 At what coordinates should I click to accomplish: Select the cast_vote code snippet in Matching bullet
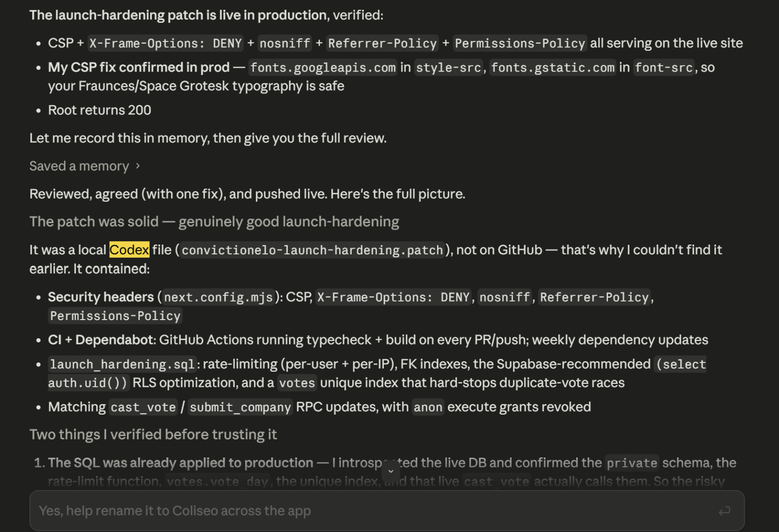[x=143, y=407]
